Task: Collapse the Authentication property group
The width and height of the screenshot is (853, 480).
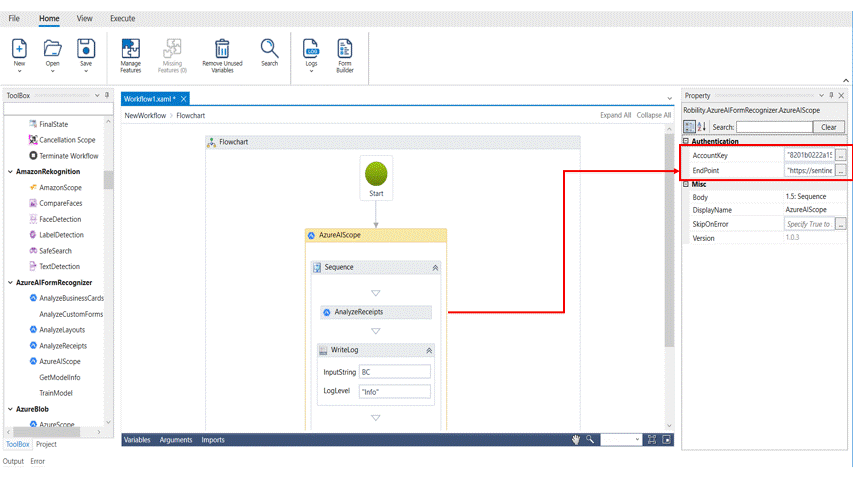Action: coord(687,142)
